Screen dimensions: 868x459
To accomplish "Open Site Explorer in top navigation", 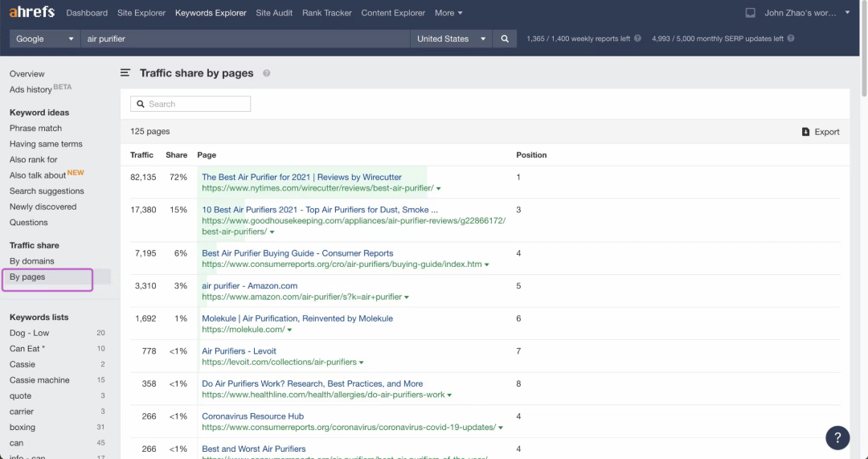I will pyautogui.click(x=141, y=13).
